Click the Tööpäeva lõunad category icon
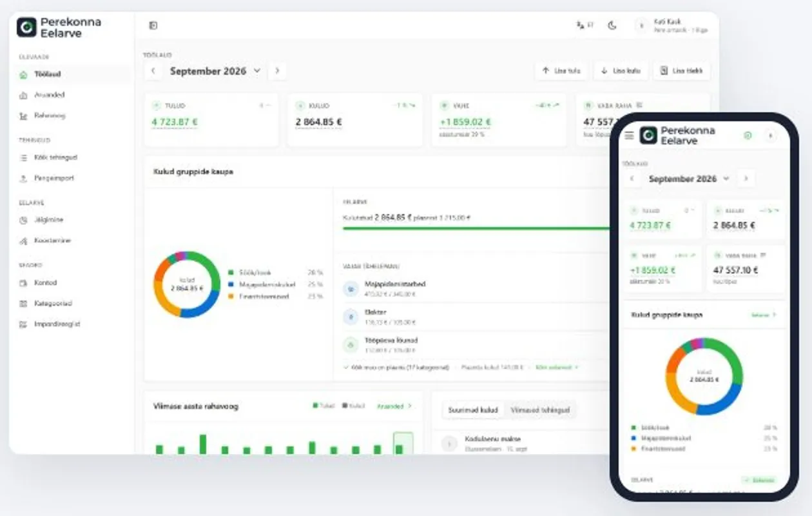This screenshot has height=516, width=812. 350,345
